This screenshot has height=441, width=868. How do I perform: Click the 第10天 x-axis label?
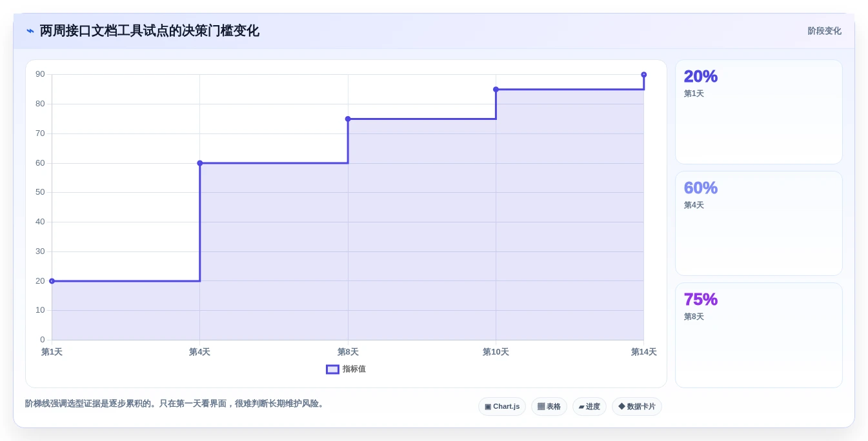click(x=496, y=352)
